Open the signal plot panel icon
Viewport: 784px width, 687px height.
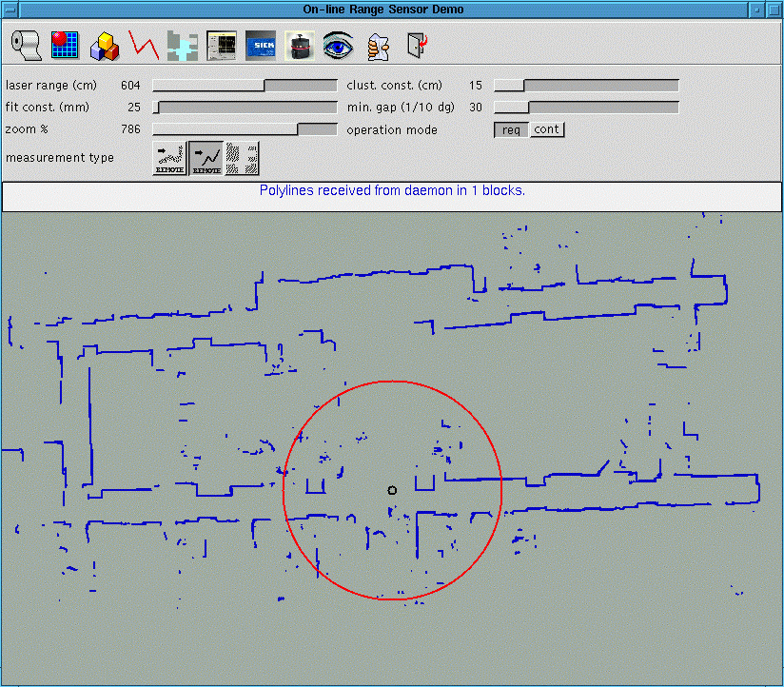221,45
